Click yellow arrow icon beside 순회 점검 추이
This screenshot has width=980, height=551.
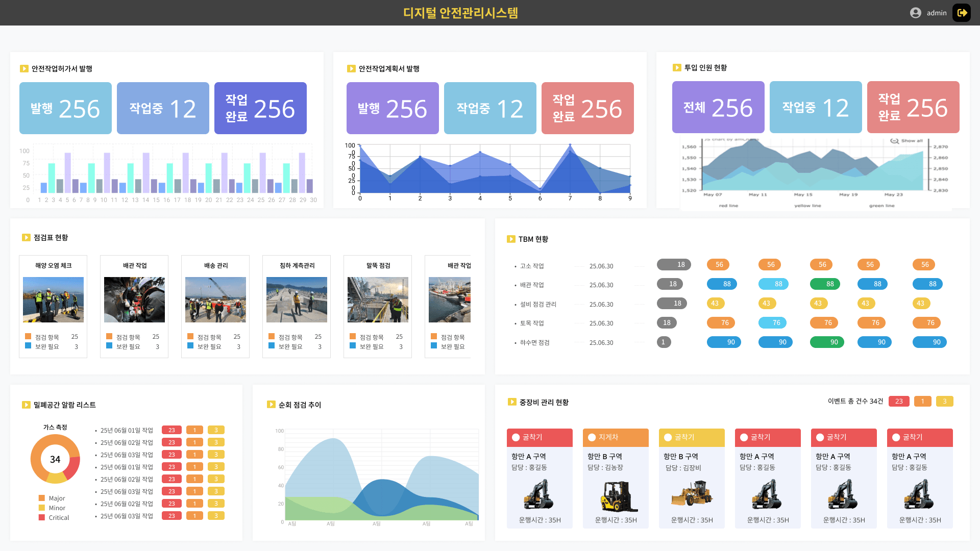tap(271, 405)
